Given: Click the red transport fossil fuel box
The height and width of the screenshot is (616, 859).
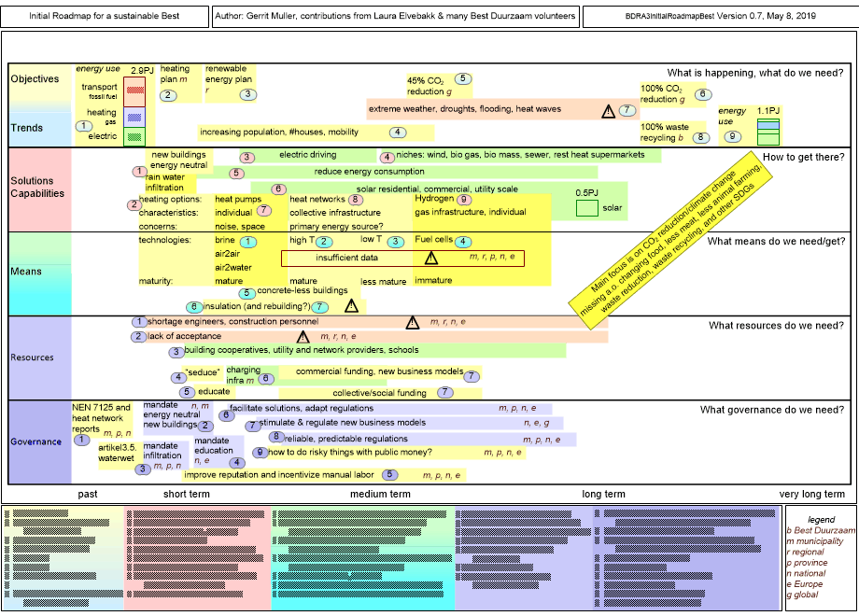Looking at the screenshot, I should [134, 91].
